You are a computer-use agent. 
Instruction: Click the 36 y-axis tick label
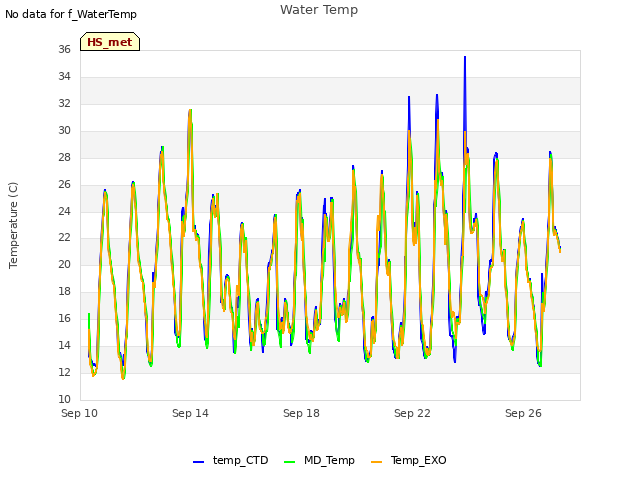[x=64, y=49]
